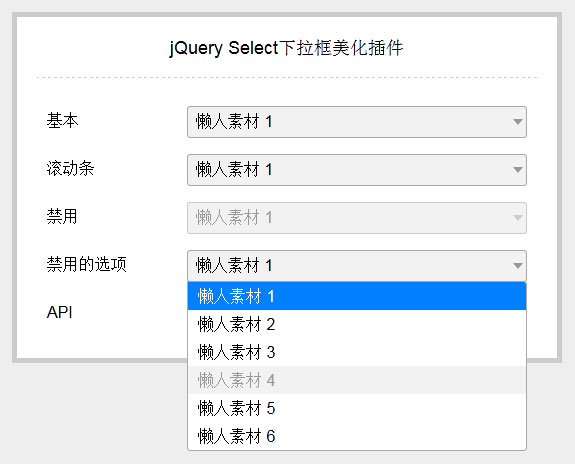This screenshot has width=575, height=464.
Task: Pick 懒人素材 6 from the list
Action: pyautogui.click(x=357, y=436)
